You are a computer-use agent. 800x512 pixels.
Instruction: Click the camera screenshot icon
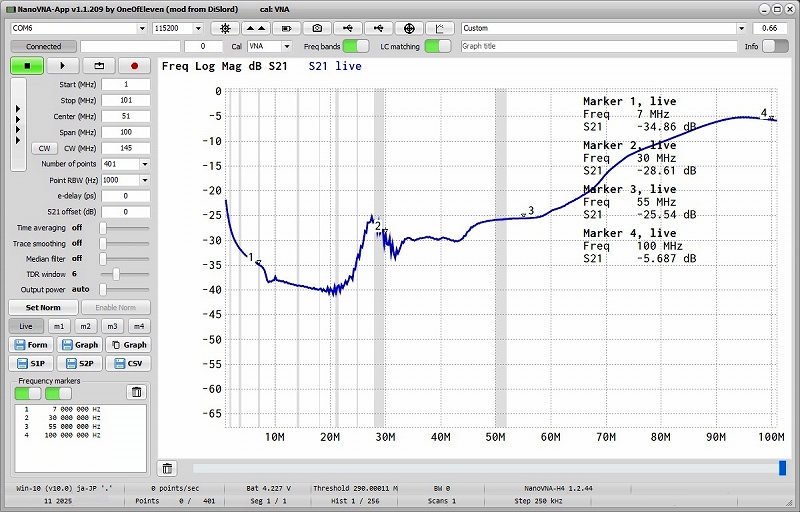pos(318,28)
